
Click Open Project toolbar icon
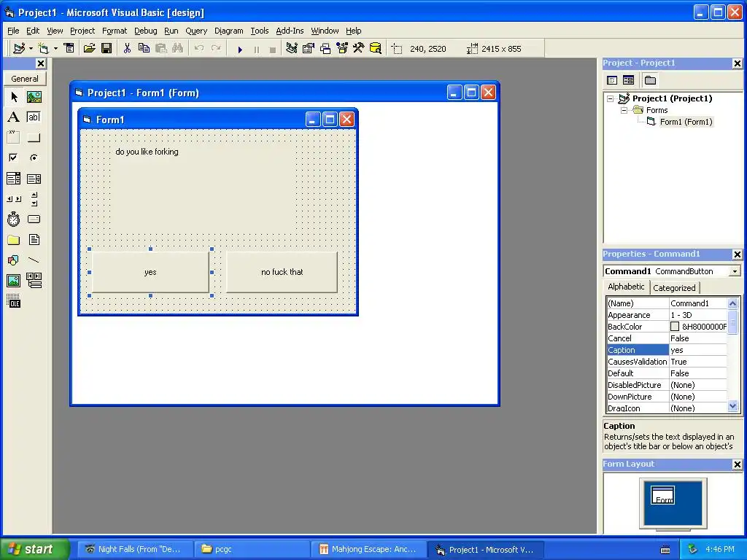[x=89, y=48]
